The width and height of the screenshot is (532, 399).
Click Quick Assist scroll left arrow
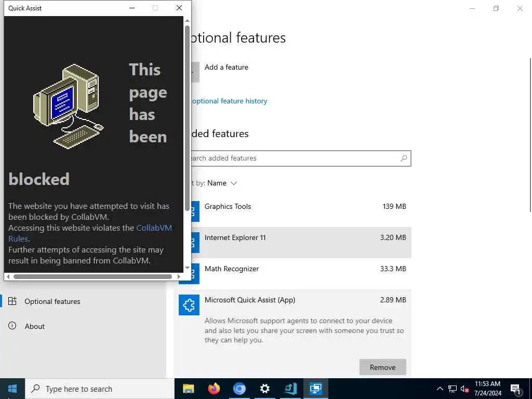[x=8, y=277]
